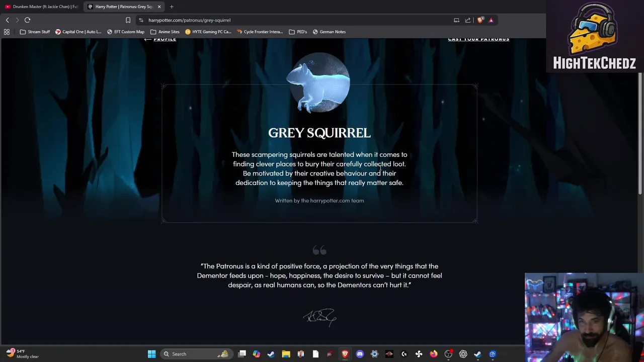The image size is (644, 362).
Task: Click the grey squirrel patronus image
Action: [x=318, y=82]
